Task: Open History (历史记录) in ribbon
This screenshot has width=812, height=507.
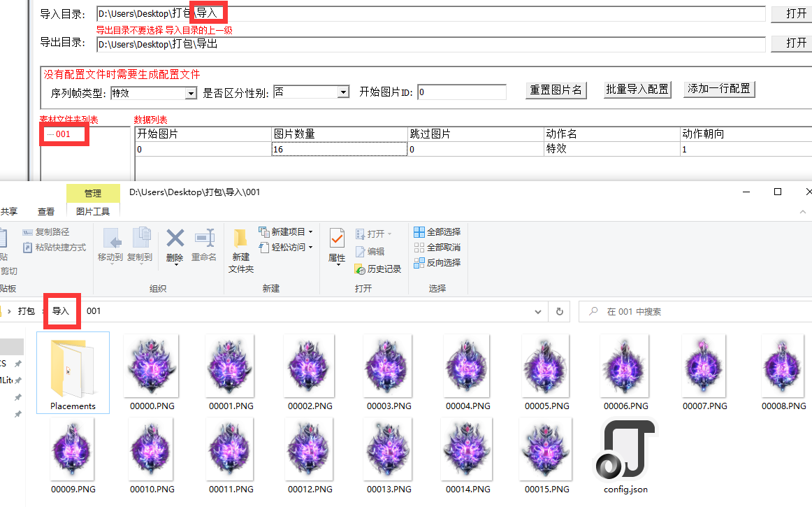Action: coord(378,269)
